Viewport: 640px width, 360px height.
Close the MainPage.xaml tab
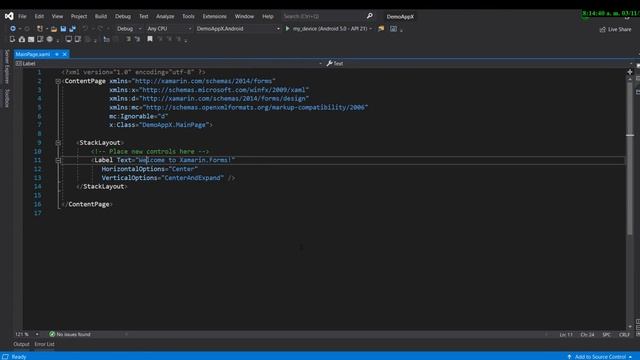[x=64, y=54]
